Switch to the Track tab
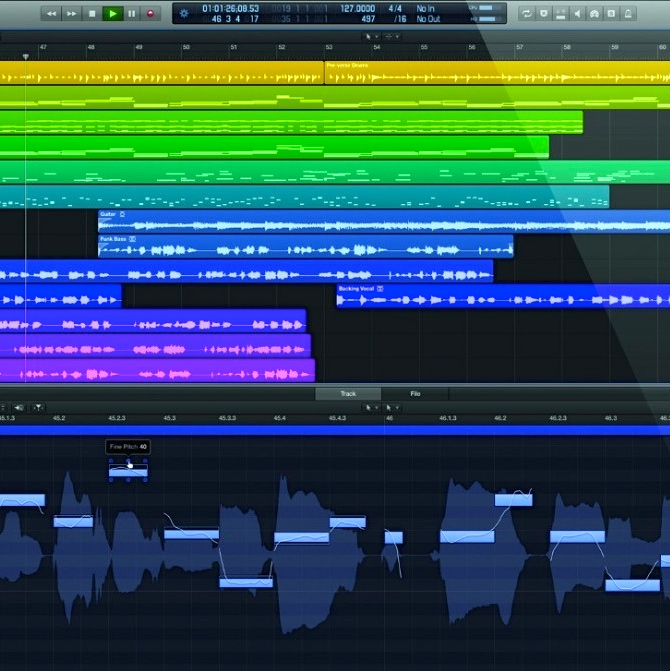 pos(348,394)
